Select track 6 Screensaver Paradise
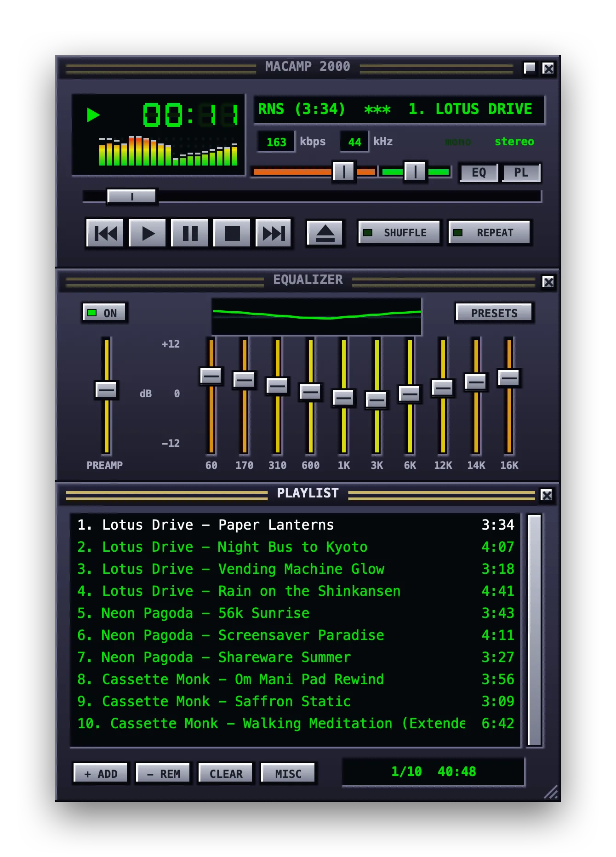Screen dimensions: 616x857 coord(295,635)
